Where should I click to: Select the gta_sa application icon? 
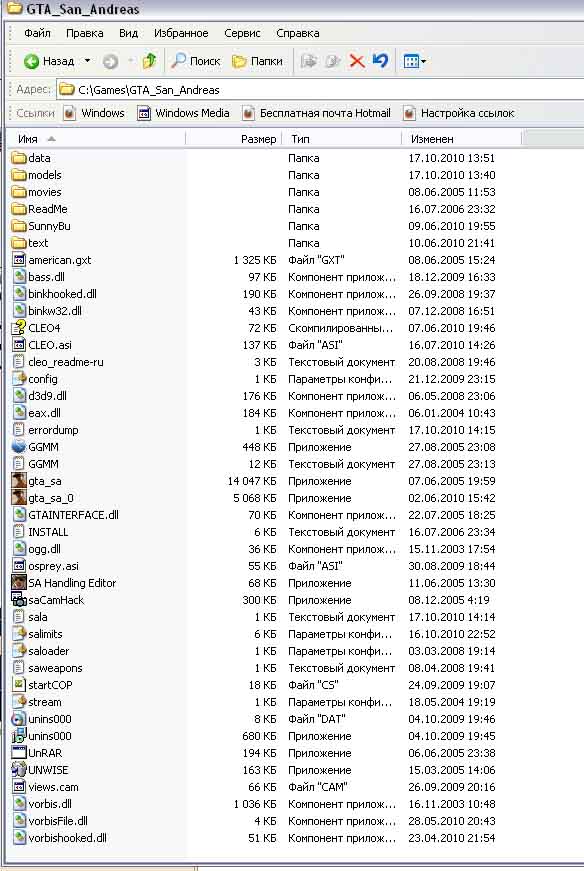[19, 481]
